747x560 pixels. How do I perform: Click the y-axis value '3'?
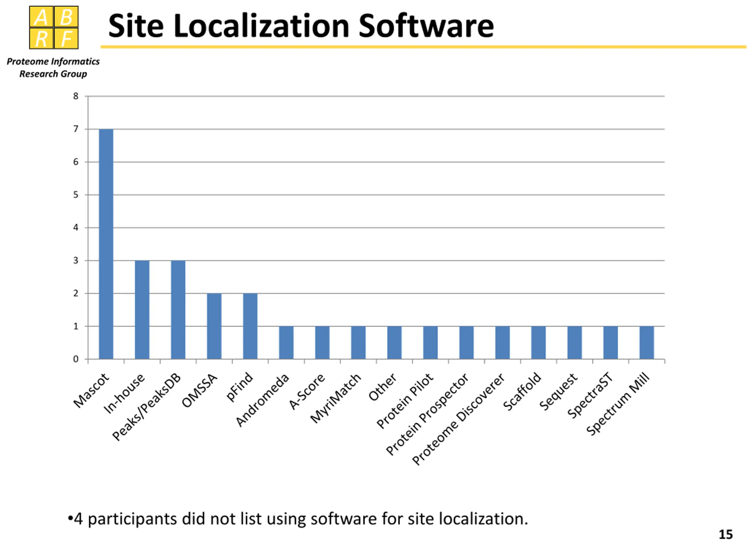(76, 260)
